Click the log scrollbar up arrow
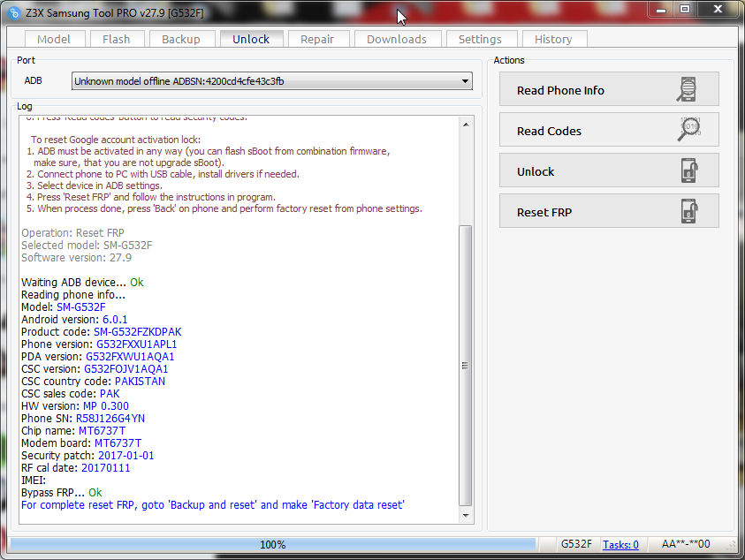 tap(466, 125)
